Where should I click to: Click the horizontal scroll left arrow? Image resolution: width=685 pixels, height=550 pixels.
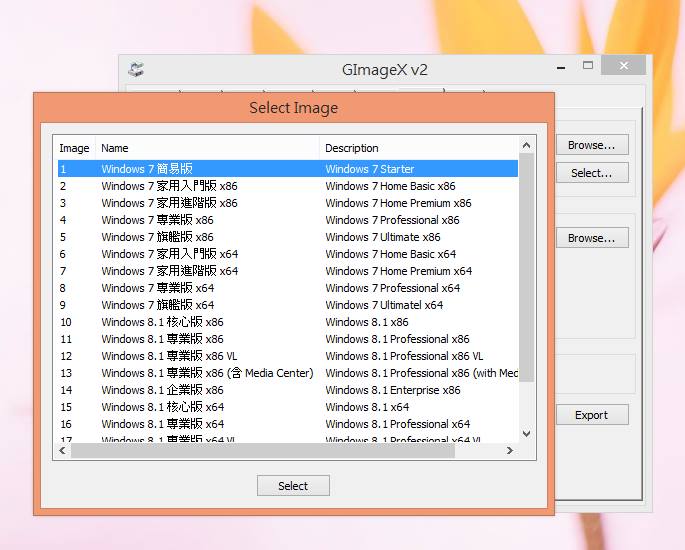(62, 450)
